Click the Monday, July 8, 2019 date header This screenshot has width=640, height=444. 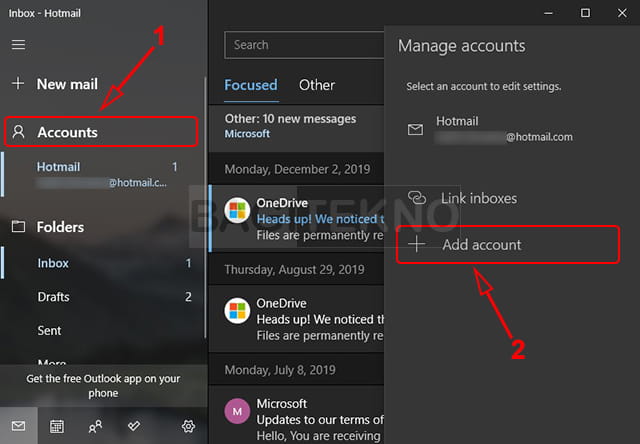pyautogui.click(x=280, y=370)
